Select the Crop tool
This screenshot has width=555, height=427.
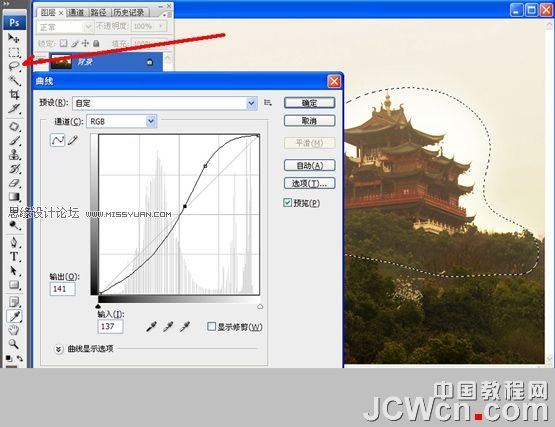tap(14, 94)
